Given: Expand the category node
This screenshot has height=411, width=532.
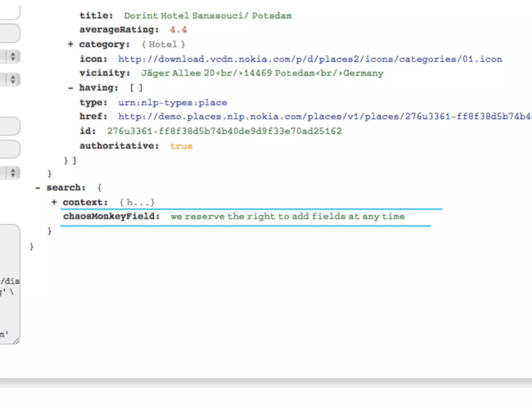Looking at the screenshot, I should click(x=70, y=44).
